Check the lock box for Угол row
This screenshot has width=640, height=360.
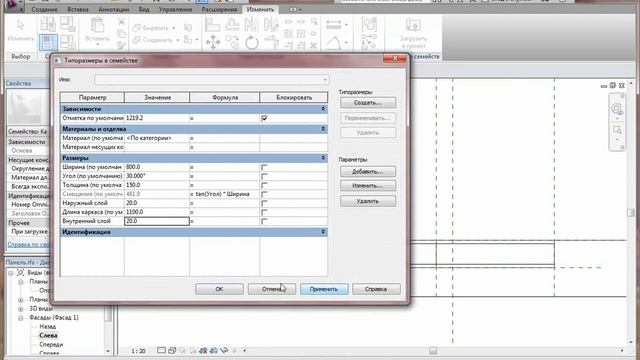pos(264,176)
